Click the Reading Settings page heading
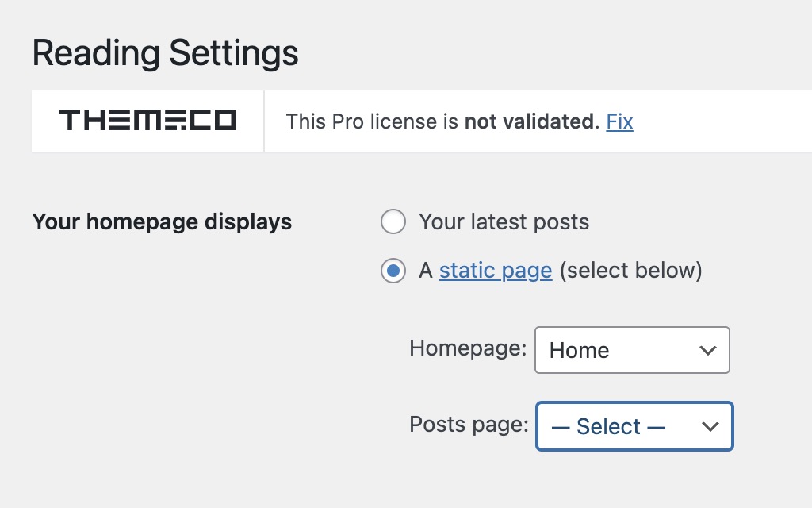This screenshot has height=508, width=812. click(165, 53)
